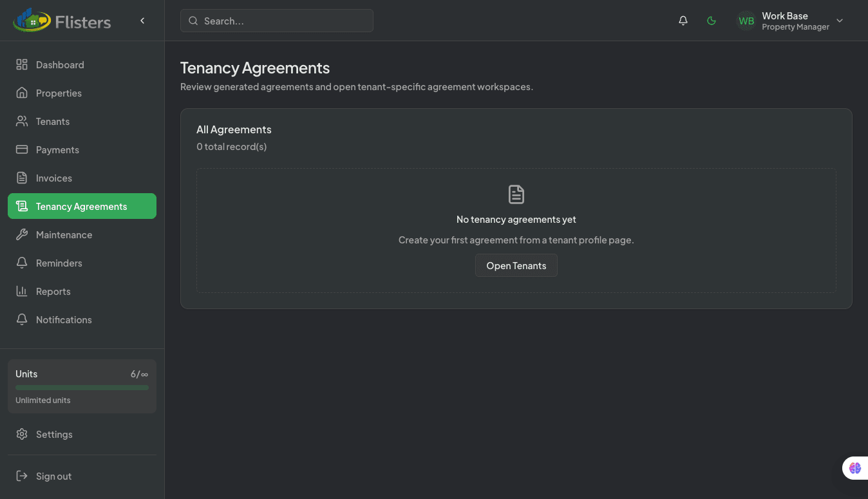Click the Payments card icon
Screen dimensions: 868x499
pyautogui.click(x=22, y=149)
